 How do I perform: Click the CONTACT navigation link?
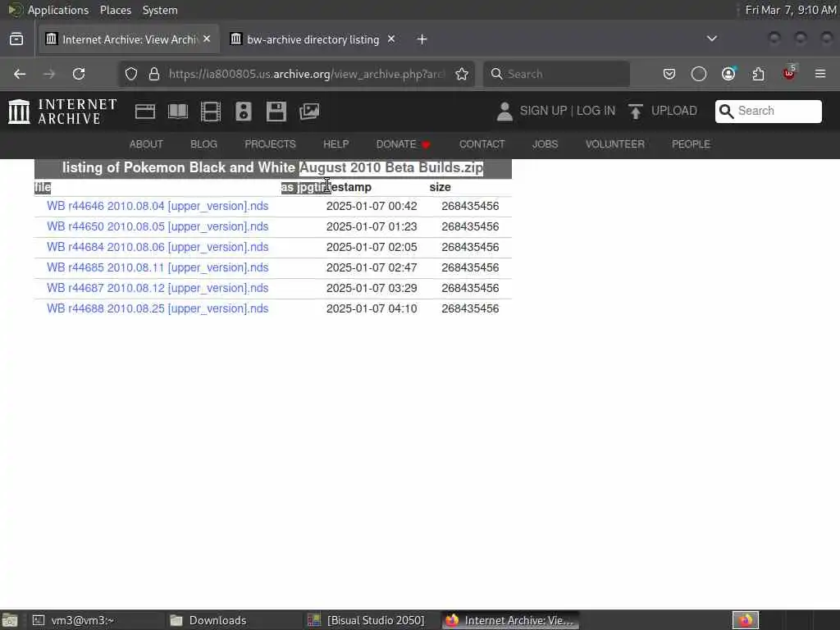point(482,144)
